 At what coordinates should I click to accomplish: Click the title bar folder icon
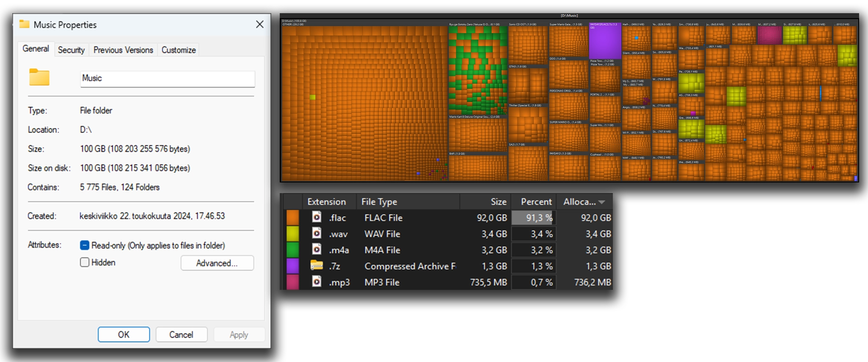[25, 24]
